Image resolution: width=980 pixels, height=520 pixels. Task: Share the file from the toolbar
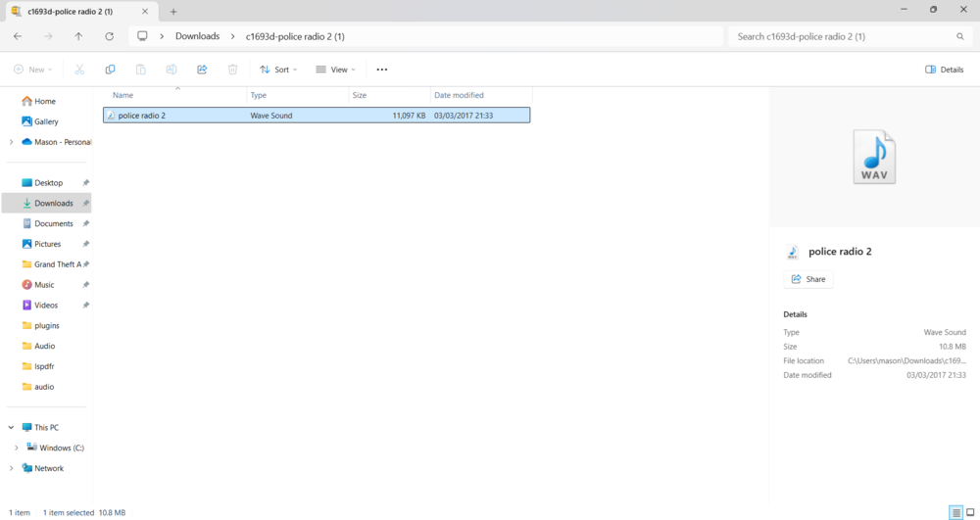[x=202, y=70]
